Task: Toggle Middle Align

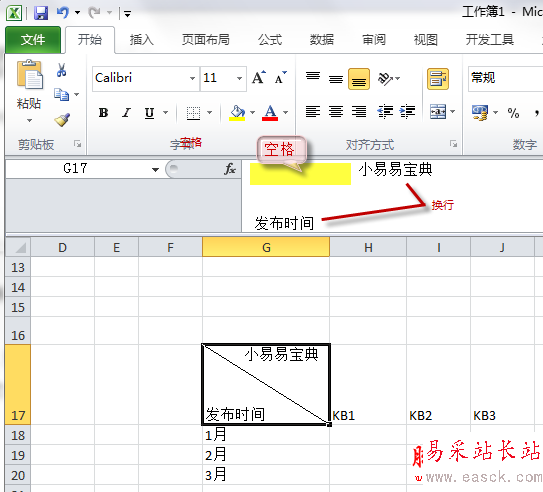Action: [336, 79]
